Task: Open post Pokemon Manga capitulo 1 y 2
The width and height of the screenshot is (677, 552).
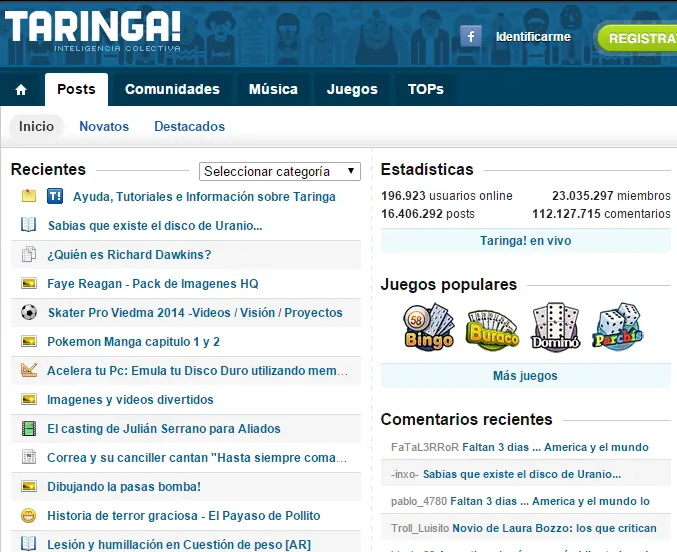Action: click(x=133, y=342)
